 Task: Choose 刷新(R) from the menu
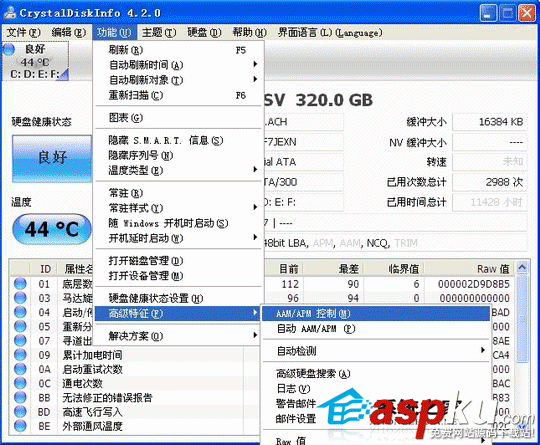(178, 50)
